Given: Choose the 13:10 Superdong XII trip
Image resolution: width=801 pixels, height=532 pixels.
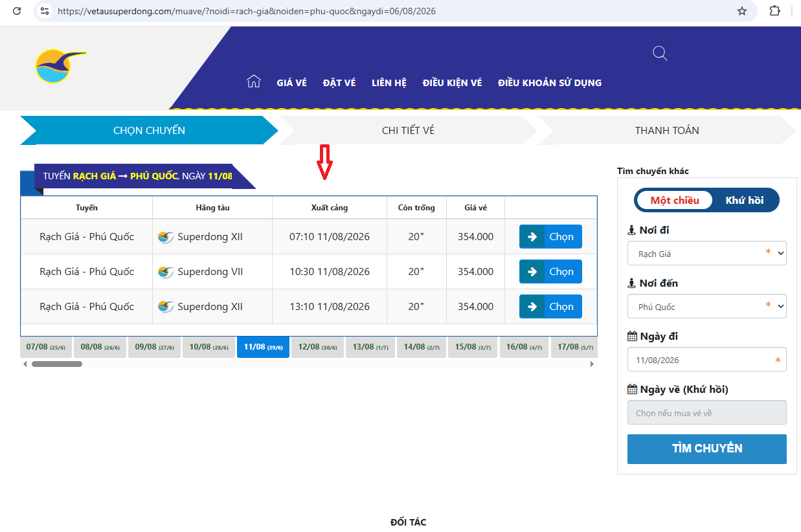Looking at the screenshot, I should pos(550,307).
